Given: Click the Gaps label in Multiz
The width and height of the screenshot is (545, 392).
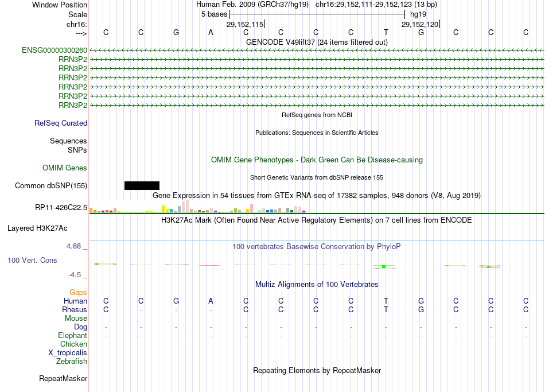Looking at the screenshot, I should point(78,293).
